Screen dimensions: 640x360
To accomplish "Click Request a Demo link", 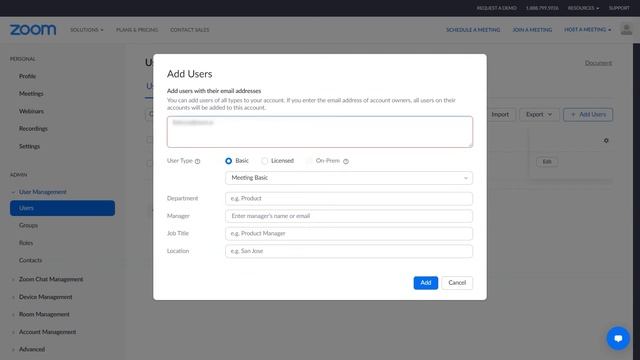I will click(497, 8).
